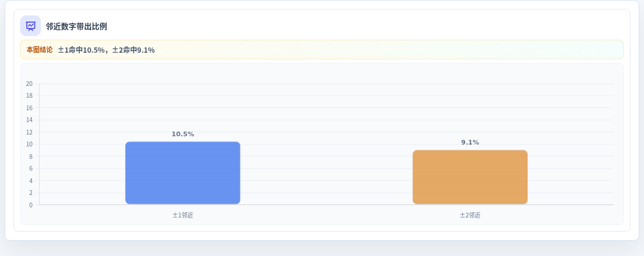
Task: Click the 8 y-axis tick label
Action: 31,156
